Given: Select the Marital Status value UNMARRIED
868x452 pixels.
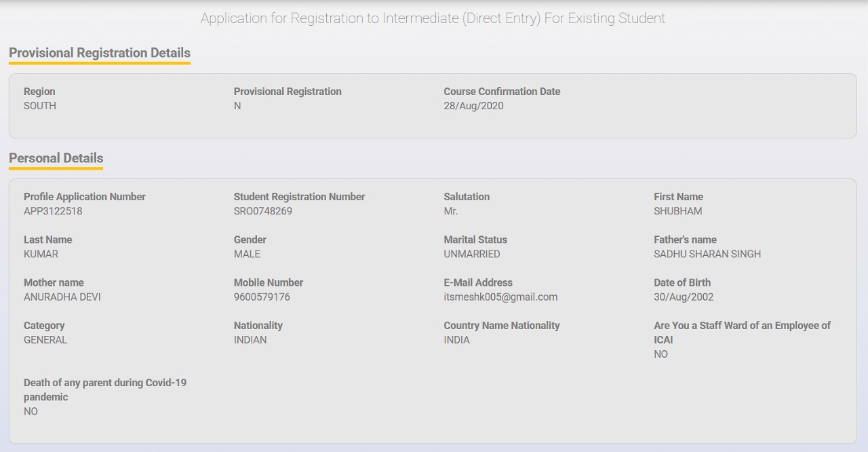Looking at the screenshot, I should tap(472, 254).
